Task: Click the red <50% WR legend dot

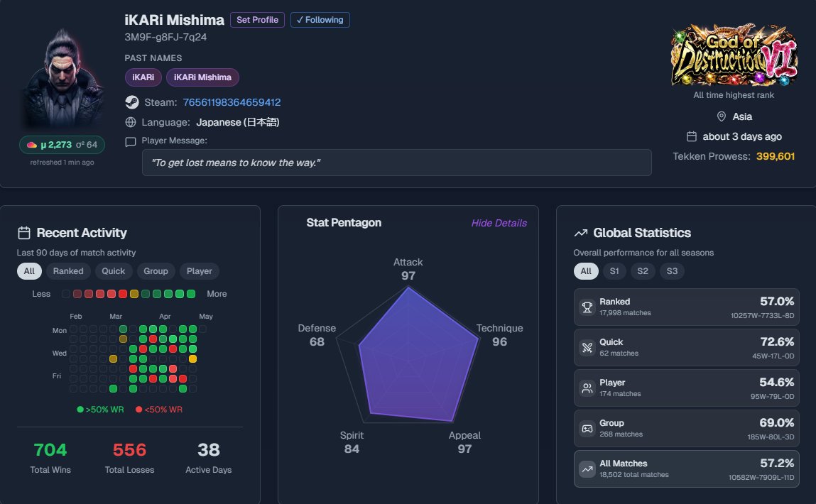Action: click(139, 410)
